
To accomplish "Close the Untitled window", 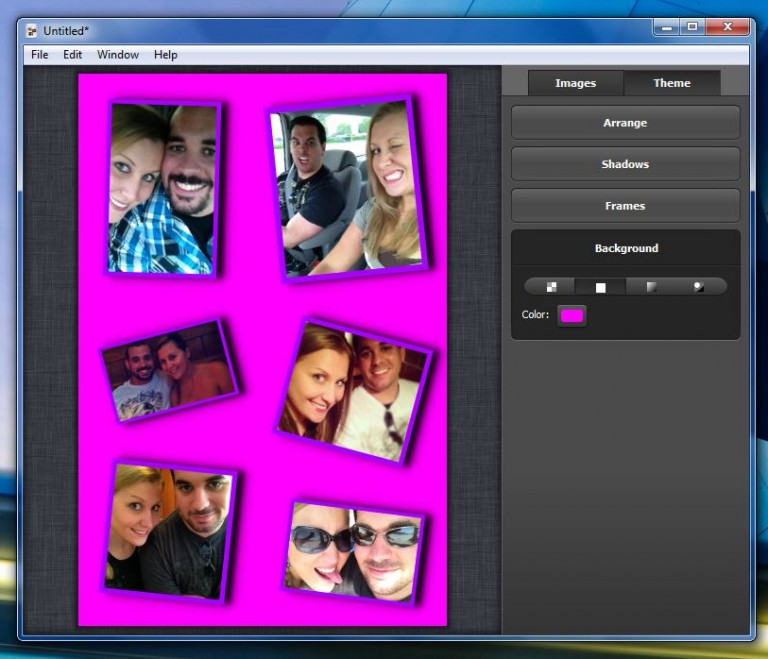I will tap(727, 27).
